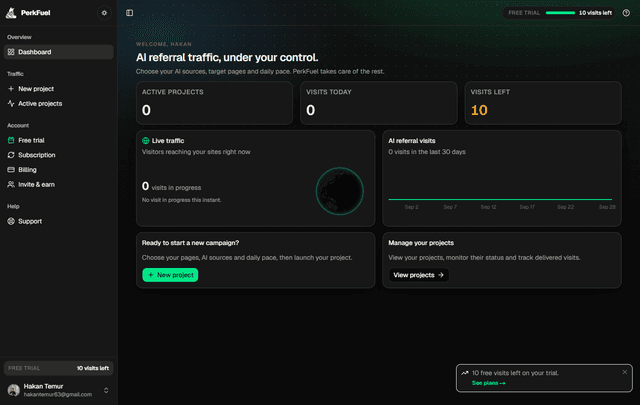Click the '10 visits left' text in top bar
This screenshot has height=405, width=640.
click(x=596, y=13)
